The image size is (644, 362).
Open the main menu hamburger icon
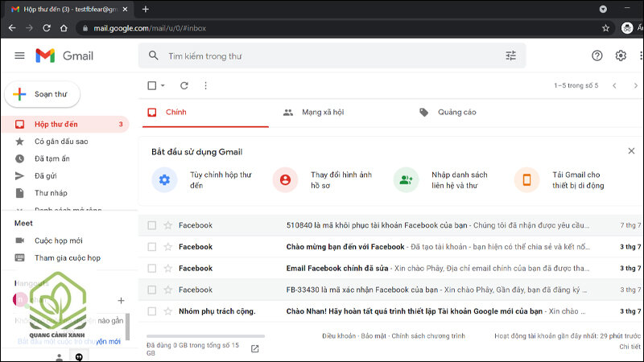coord(19,56)
